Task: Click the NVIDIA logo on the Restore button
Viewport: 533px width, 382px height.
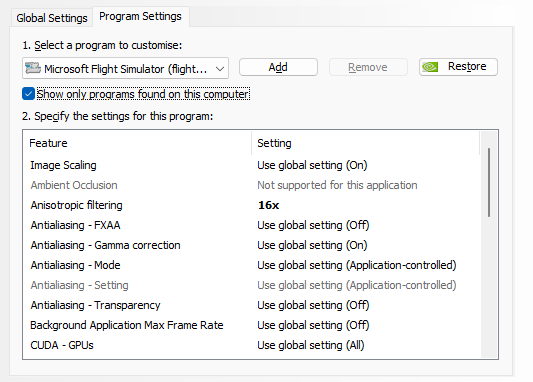Action: [430, 67]
